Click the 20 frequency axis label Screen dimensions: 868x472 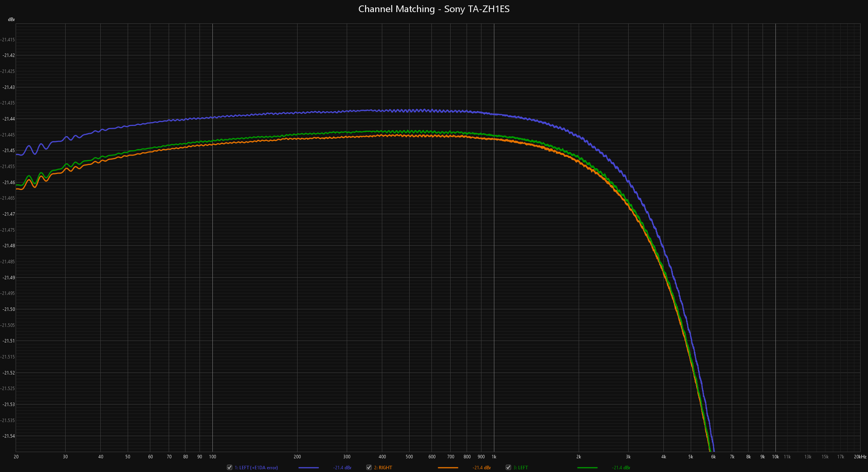tap(16, 457)
